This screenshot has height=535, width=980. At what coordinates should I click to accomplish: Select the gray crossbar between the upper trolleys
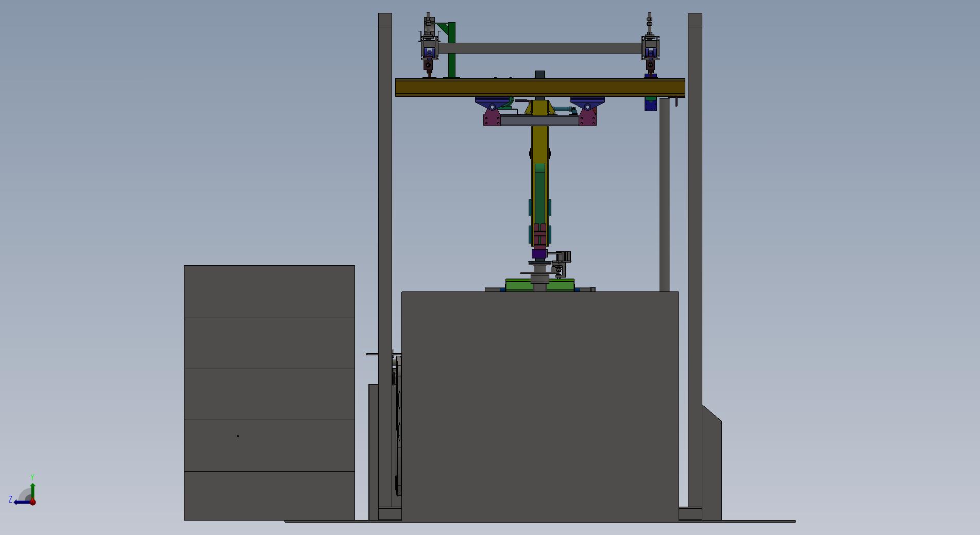(x=540, y=48)
